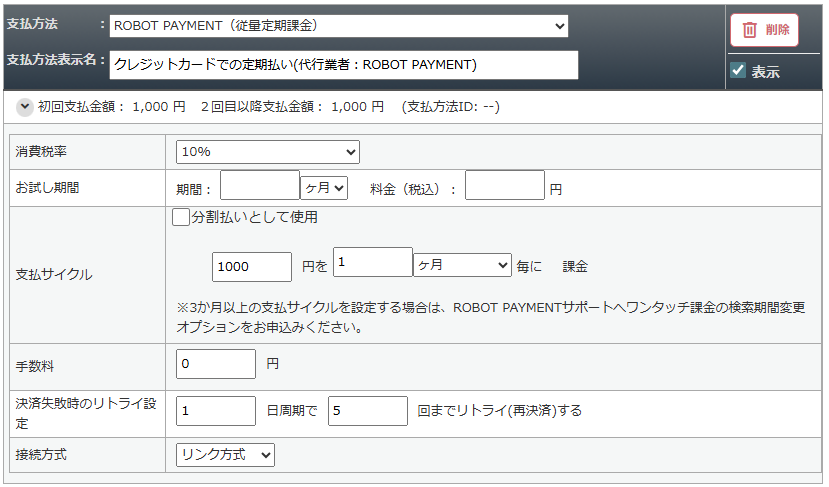Open the payment cycle ヶ月 dropdown
The image size is (829, 487).
point(462,265)
